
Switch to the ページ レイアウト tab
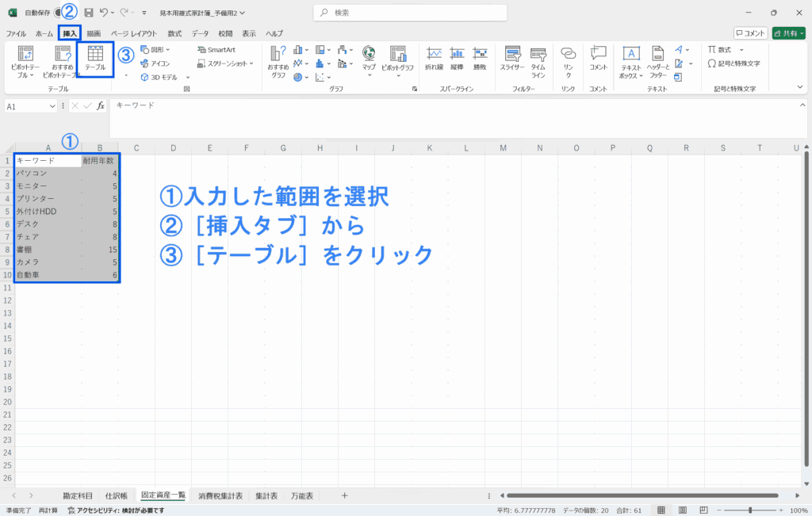(x=133, y=33)
